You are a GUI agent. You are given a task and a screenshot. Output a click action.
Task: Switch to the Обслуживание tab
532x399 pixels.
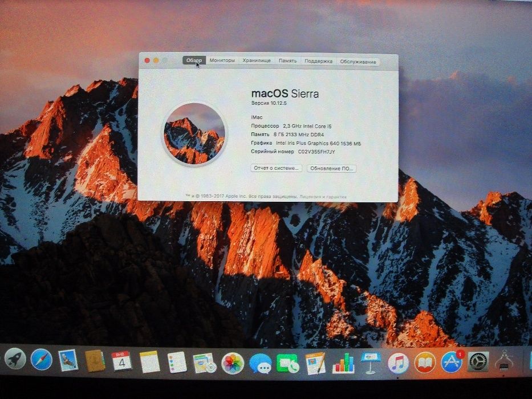[358, 62]
